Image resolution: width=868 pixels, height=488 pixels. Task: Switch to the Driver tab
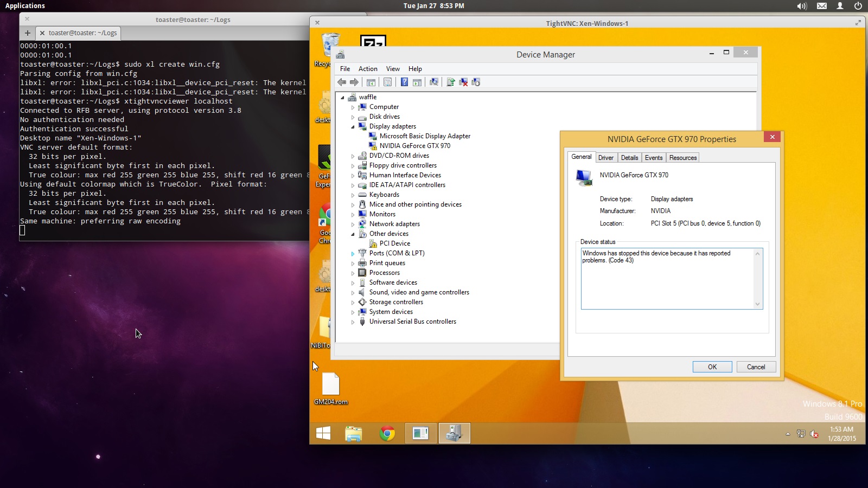pos(605,158)
